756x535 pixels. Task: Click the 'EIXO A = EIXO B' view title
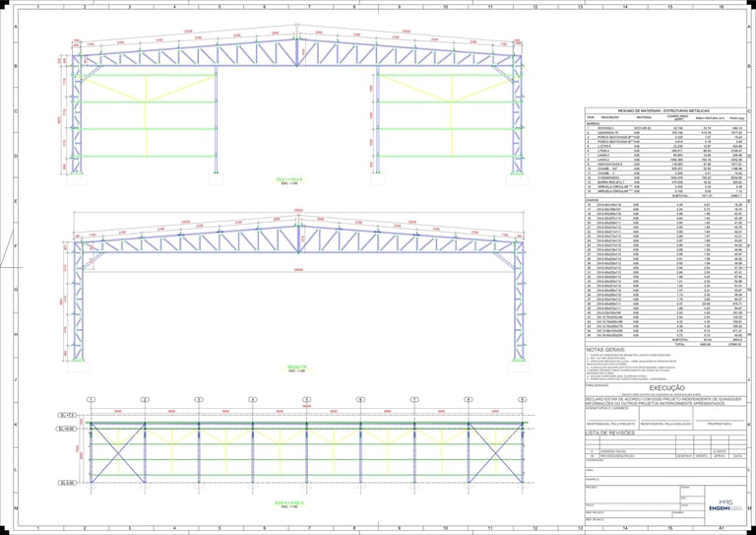[290, 503]
